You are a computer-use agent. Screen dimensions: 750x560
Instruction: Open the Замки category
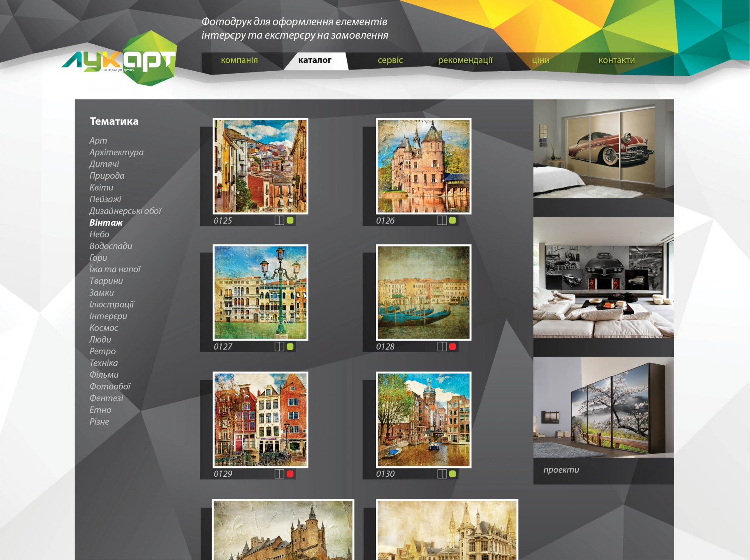[102, 293]
